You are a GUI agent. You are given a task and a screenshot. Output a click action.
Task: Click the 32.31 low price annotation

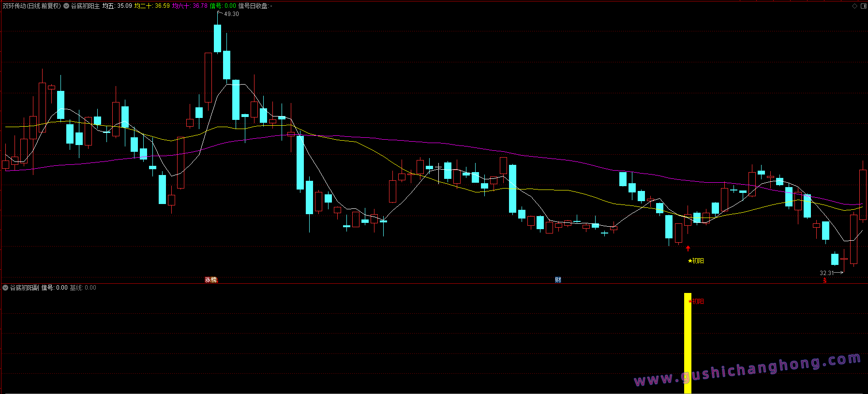[x=827, y=273]
